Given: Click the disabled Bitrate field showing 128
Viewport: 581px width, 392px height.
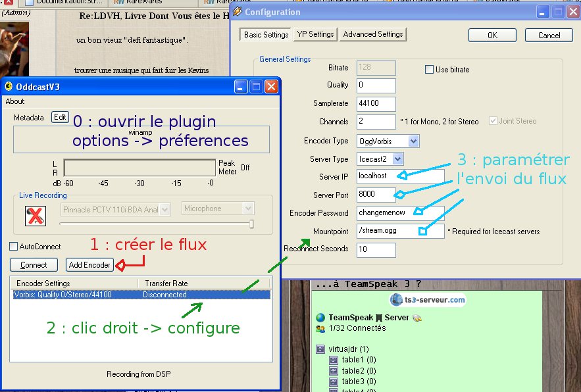Looking at the screenshot, I should (x=376, y=68).
